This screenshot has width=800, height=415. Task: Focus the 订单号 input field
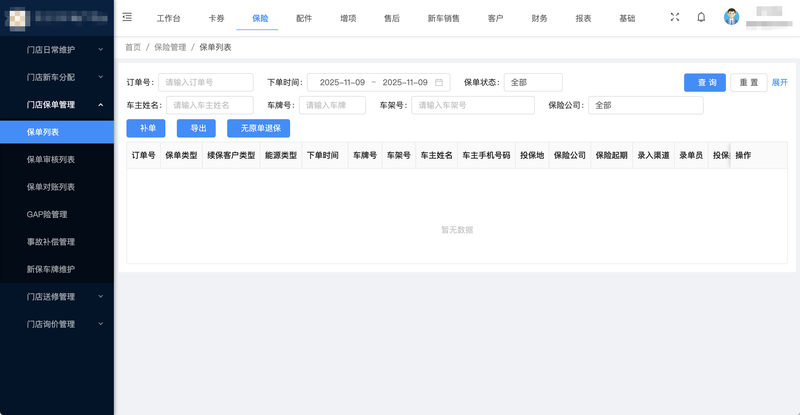[206, 82]
